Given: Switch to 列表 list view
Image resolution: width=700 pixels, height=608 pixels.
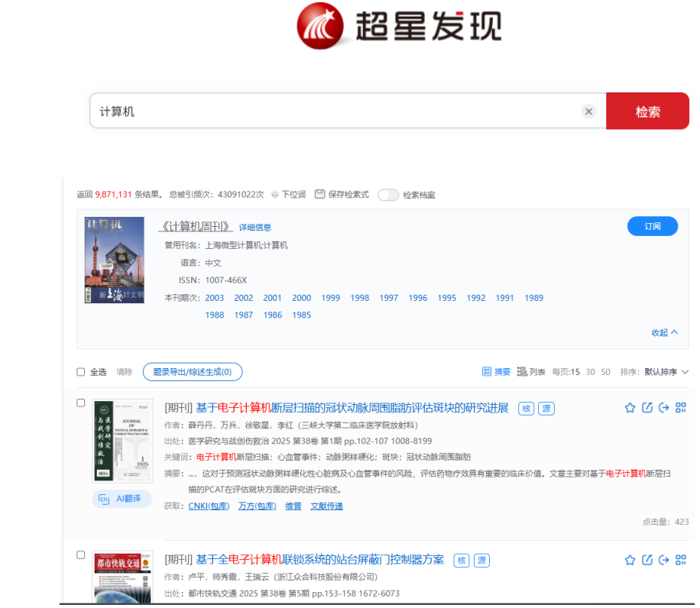Looking at the screenshot, I should 531,371.
